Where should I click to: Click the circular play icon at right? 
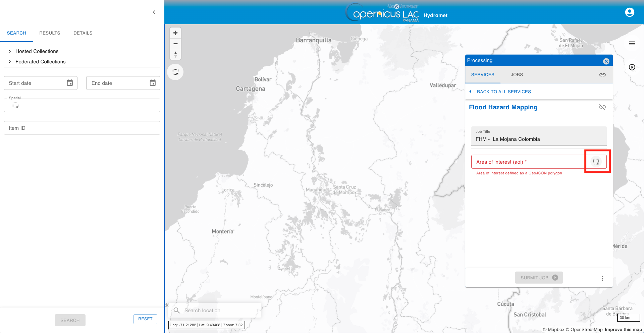632,67
